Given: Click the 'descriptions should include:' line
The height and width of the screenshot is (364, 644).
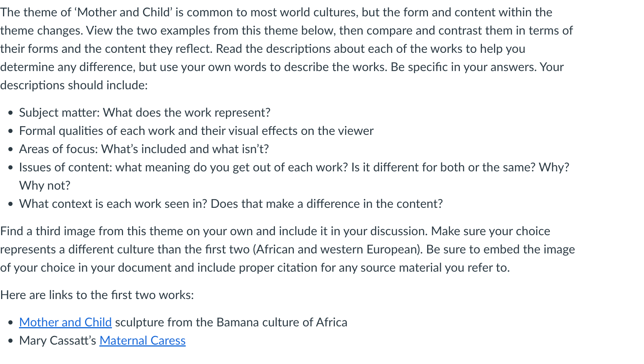Looking at the screenshot, I should tap(74, 85).
